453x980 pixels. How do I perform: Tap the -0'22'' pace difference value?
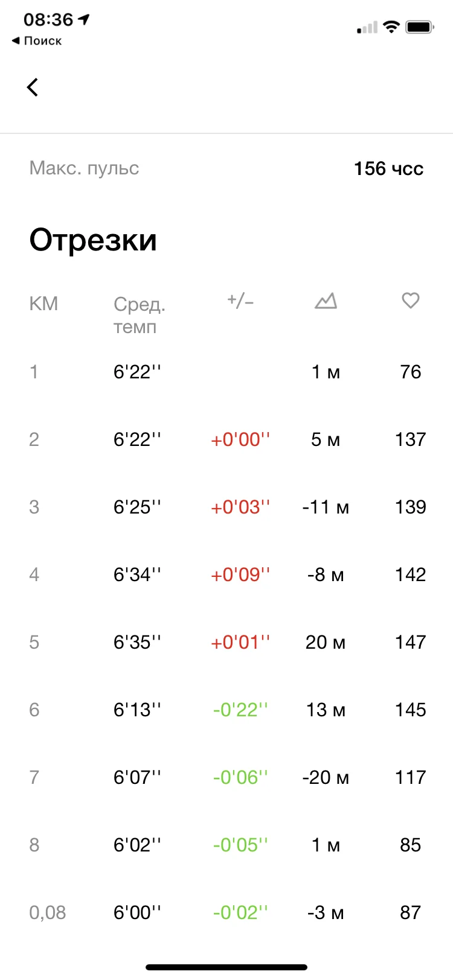coord(240,710)
